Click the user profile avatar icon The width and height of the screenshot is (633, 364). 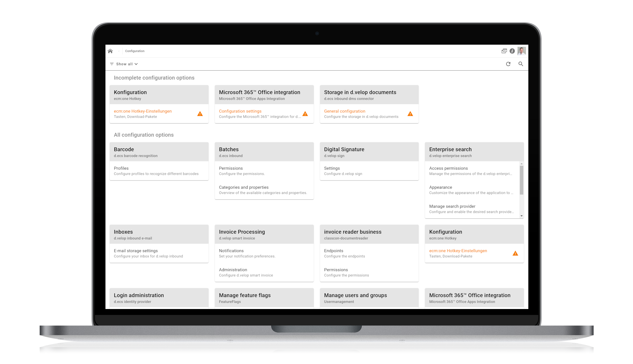pos(522,50)
